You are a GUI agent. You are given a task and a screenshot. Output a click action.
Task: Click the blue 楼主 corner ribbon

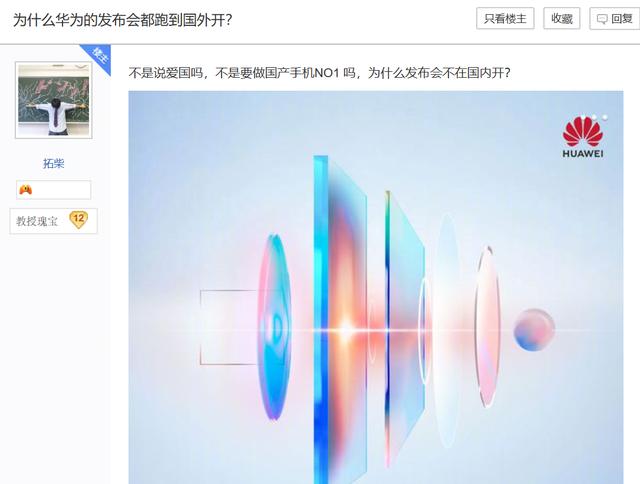point(98,57)
